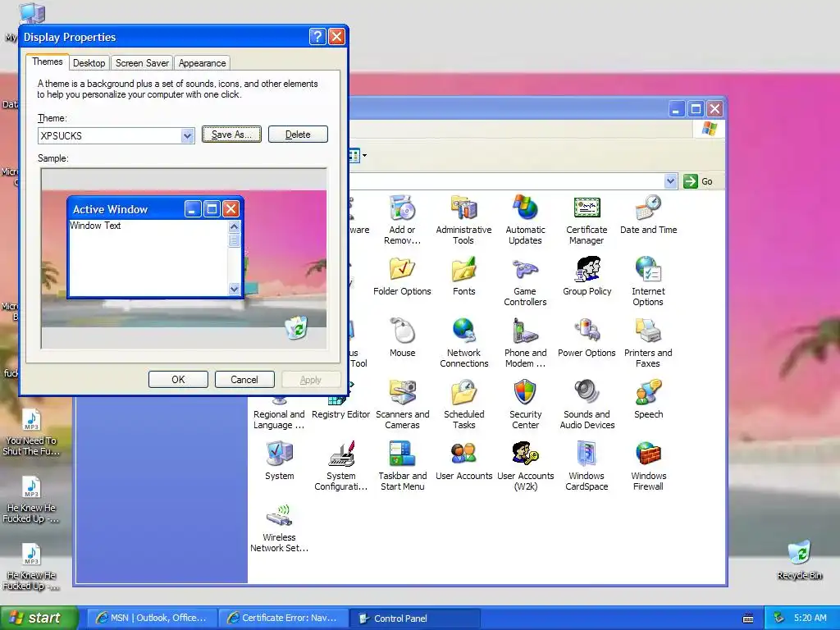Open Wireless Network Setup icon
Viewport: 840px width, 630px height.
(279, 528)
